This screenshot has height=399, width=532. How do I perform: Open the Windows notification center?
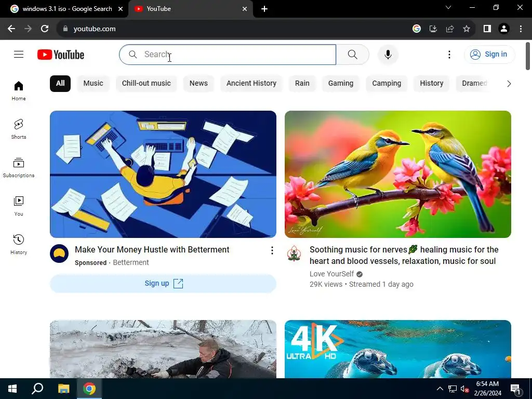tap(516, 389)
